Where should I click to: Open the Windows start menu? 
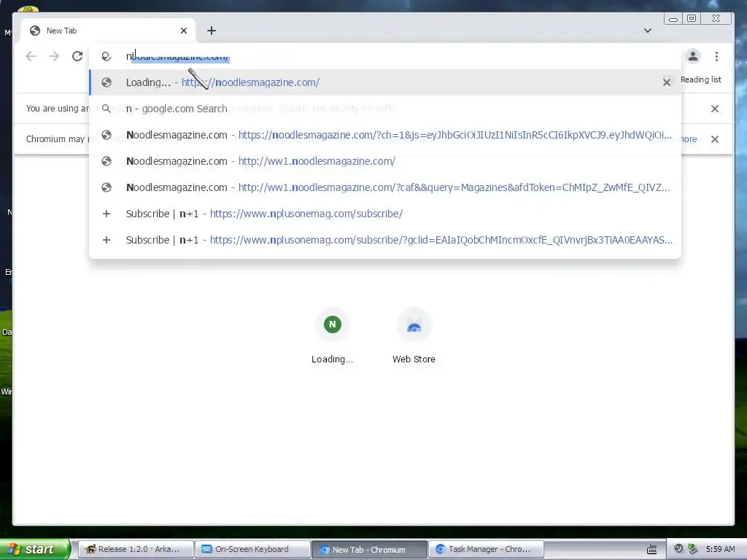pos(34,549)
